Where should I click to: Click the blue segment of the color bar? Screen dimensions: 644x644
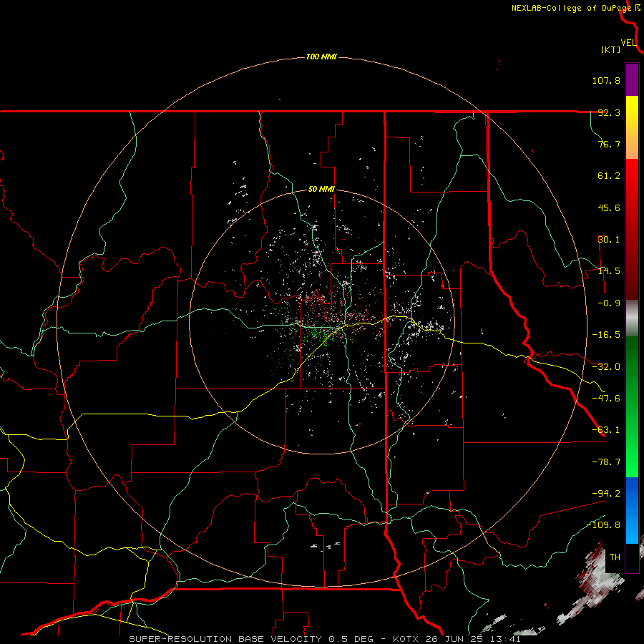coord(632,510)
